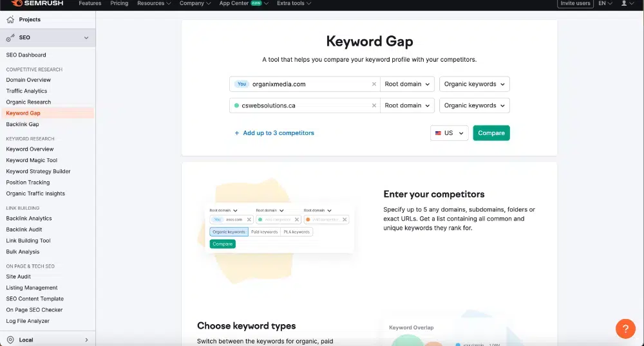Open the EN language dropdown
This screenshot has width=644, height=346.
click(605, 3)
